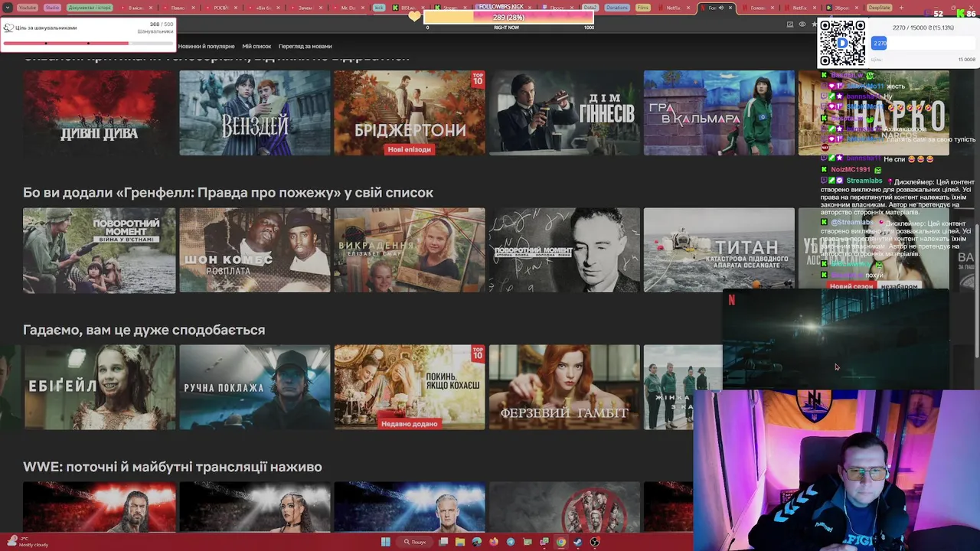Image resolution: width=980 pixels, height=551 pixels.
Task: Click the followers goal progress bar
Action: coord(508,17)
